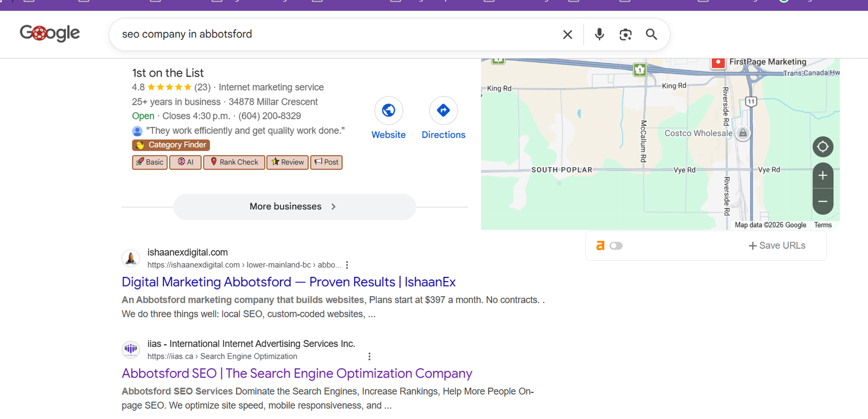The height and width of the screenshot is (419, 868).
Task: Open the iias.ca result options menu
Action: [x=369, y=357]
